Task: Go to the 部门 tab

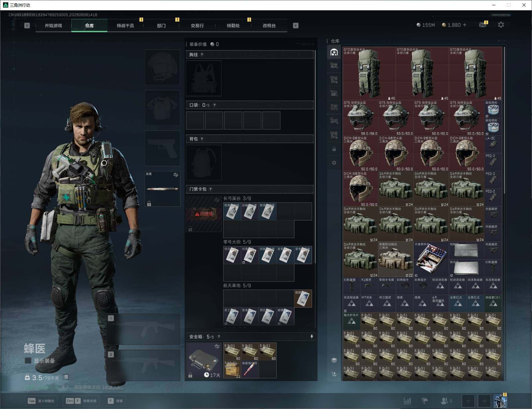Action: [x=161, y=26]
